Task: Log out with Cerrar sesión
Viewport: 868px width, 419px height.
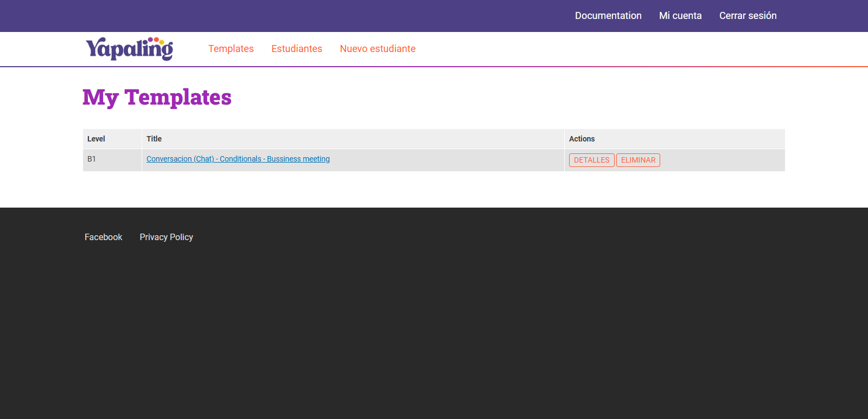Action: tap(748, 16)
